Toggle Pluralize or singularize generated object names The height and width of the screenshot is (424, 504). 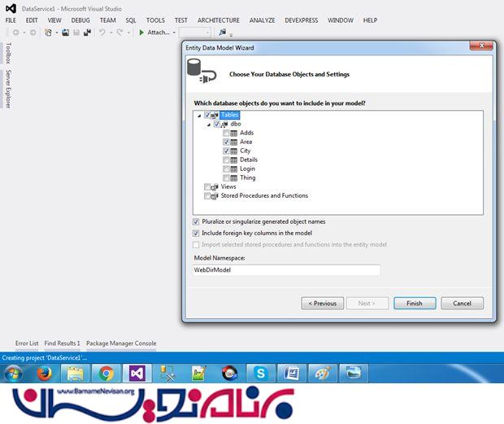196,221
